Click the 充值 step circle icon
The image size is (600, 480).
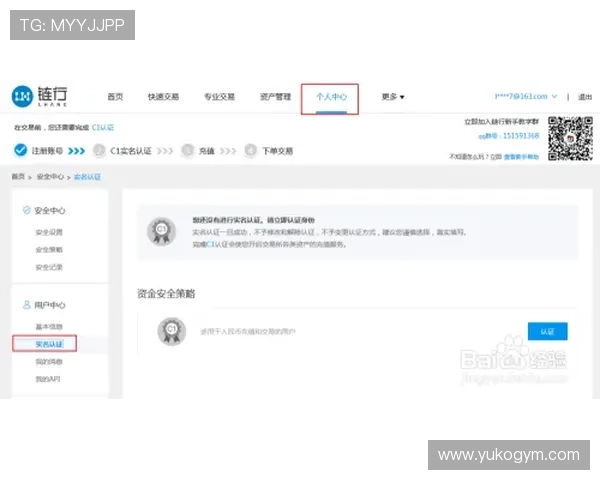(188, 150)
